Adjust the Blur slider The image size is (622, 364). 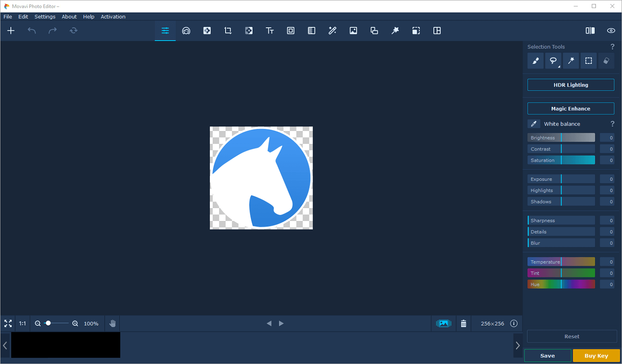[x=561, y=243]
